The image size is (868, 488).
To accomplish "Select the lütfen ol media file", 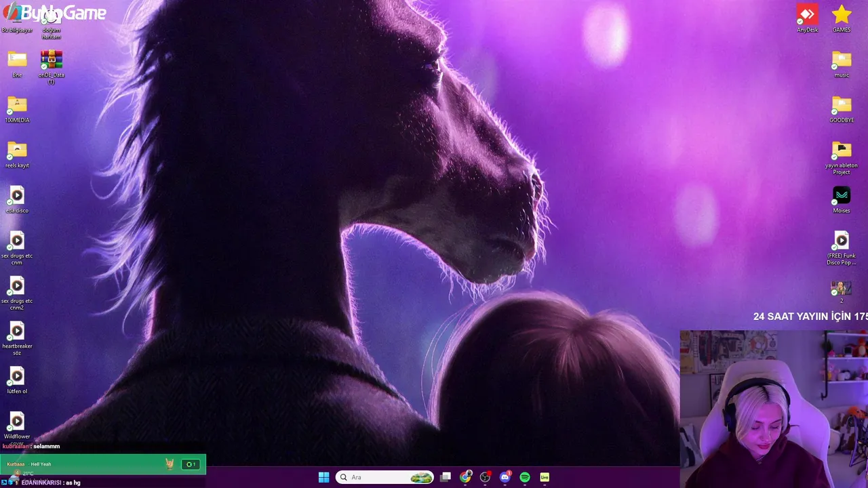I will coord(17,381).
